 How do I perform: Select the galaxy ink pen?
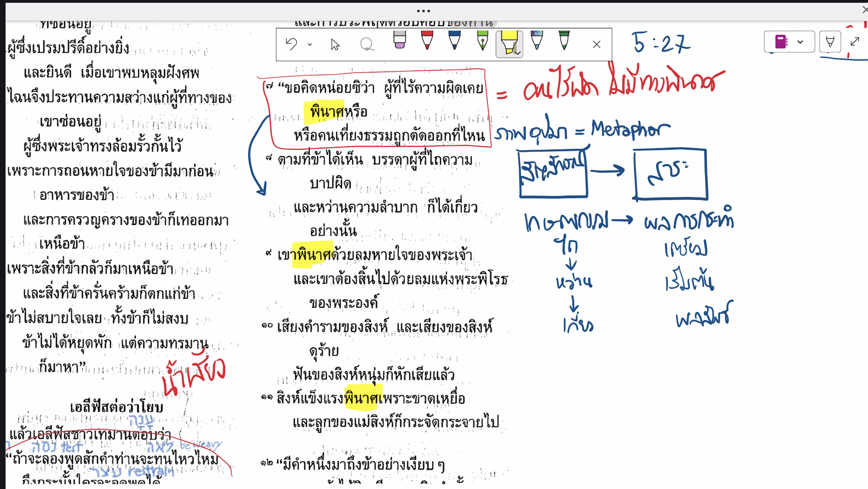pyautogui.click(x=537, y=40)
